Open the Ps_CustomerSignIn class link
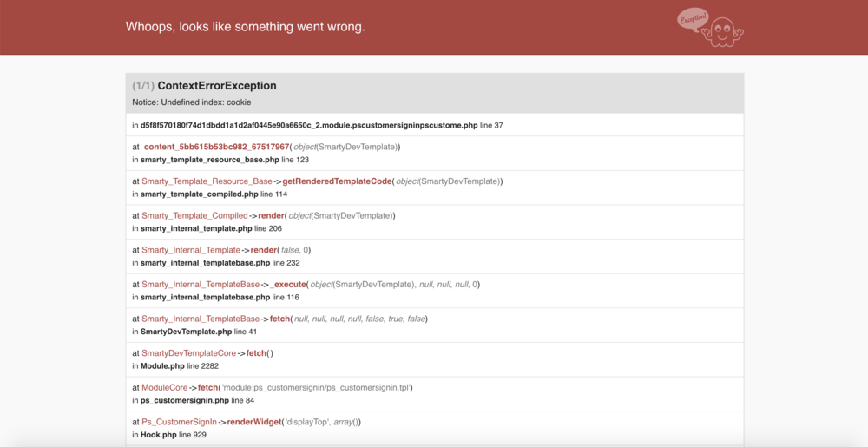 [x=180, y=422]
